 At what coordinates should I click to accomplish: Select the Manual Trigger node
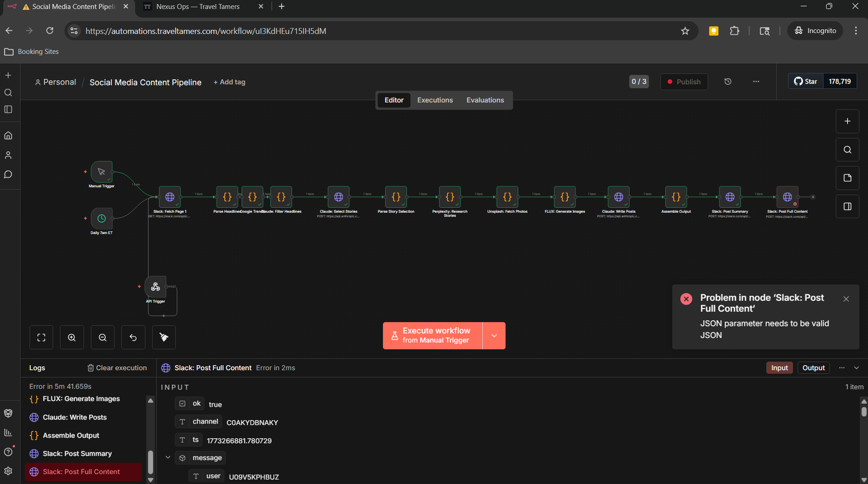pos(101,172)
